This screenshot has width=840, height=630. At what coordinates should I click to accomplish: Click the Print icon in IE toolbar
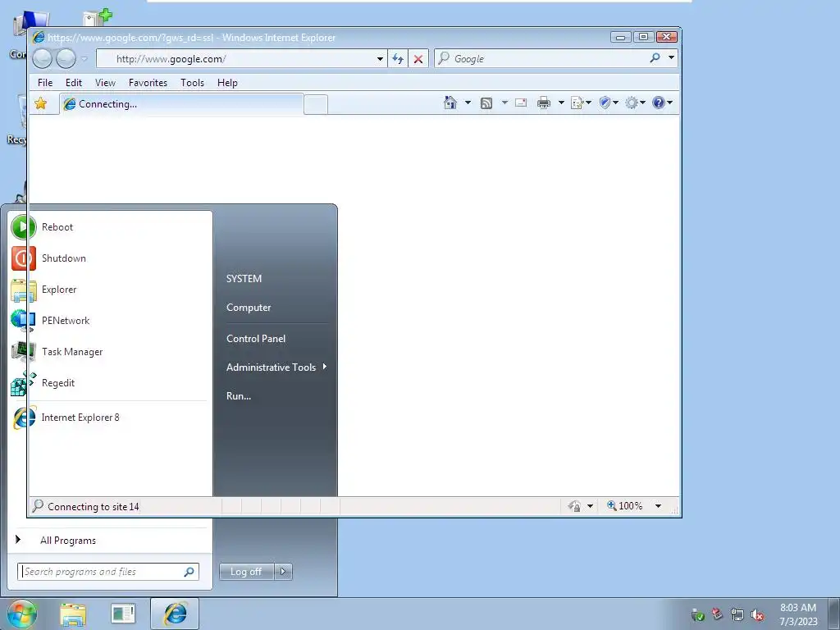coord(544,103)
